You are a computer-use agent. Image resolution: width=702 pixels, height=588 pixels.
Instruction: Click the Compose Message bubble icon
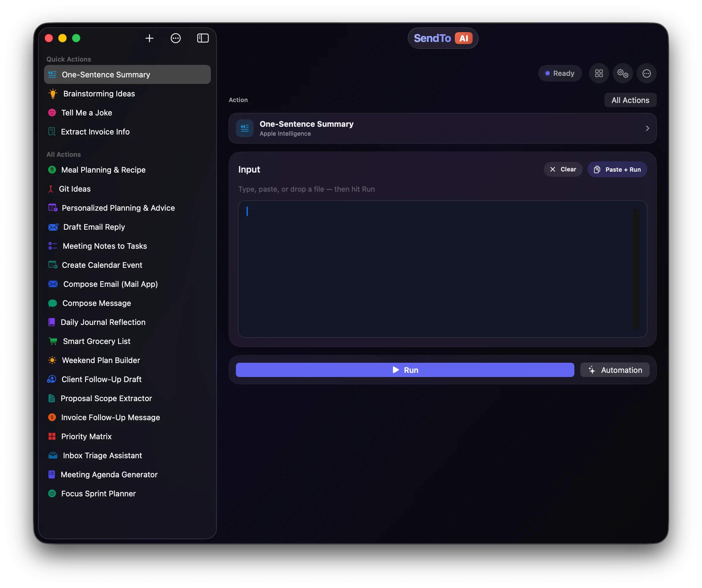point(52,303)
